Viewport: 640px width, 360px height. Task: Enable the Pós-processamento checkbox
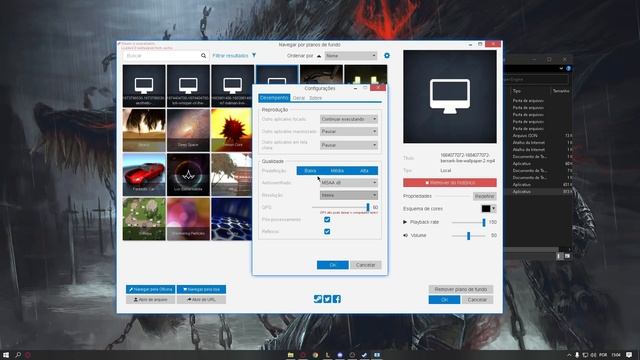[x=327, y=220]
